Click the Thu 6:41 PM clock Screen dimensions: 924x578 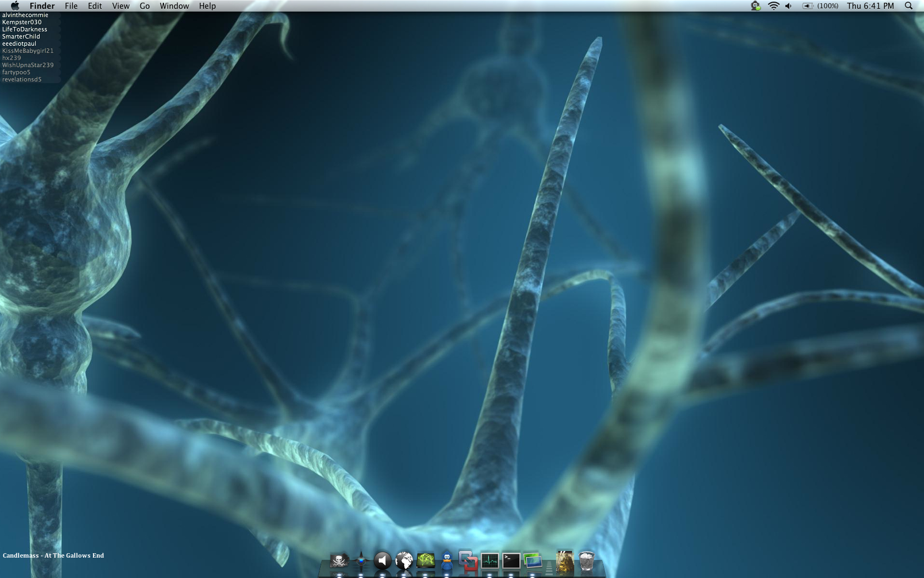[x=871, y=6]
